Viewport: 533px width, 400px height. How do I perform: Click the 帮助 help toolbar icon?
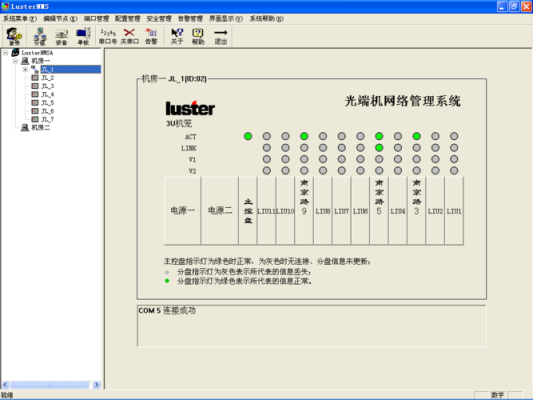[x=198, y=36]
